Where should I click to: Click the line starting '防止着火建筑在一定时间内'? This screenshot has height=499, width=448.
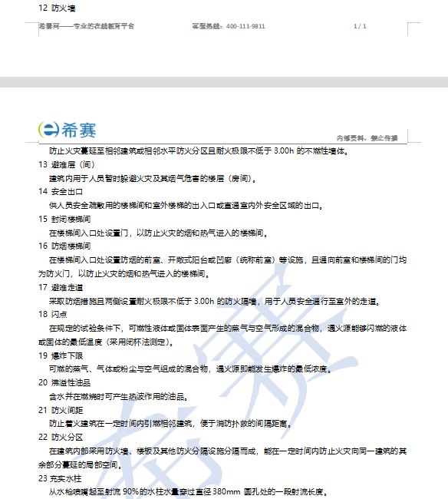[x=170, y=424]
